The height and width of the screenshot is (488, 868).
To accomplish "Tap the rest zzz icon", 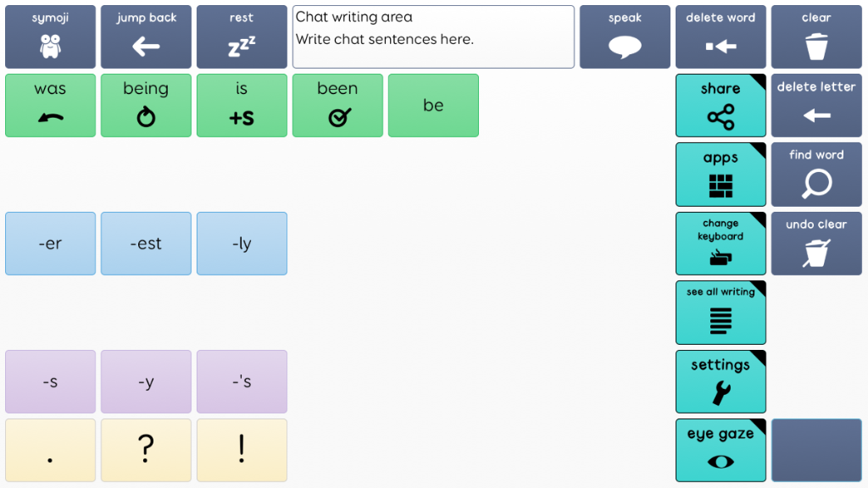I will pyautogui.click(x=242, y=37).
